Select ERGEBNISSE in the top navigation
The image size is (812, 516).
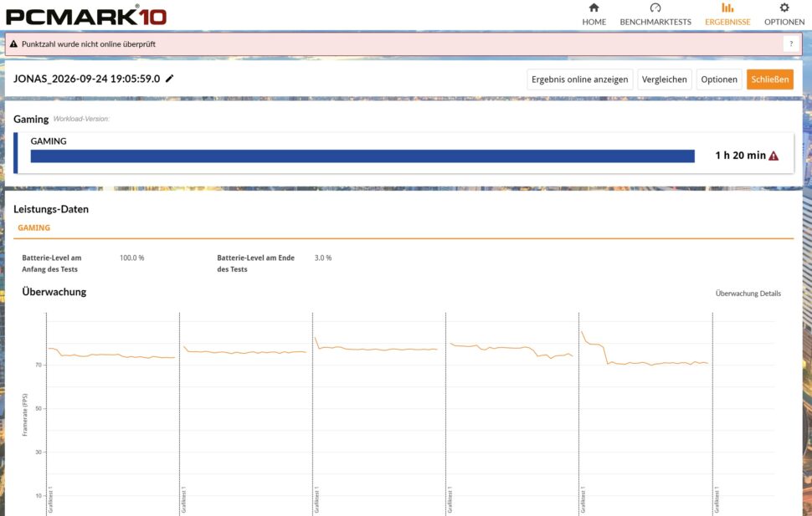[727, 22]
